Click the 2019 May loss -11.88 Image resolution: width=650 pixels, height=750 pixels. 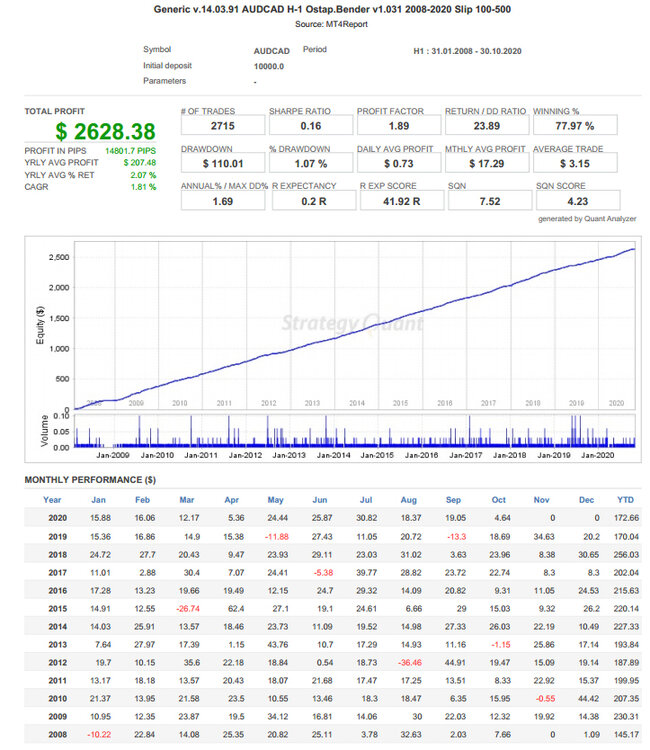click(277, 537)
